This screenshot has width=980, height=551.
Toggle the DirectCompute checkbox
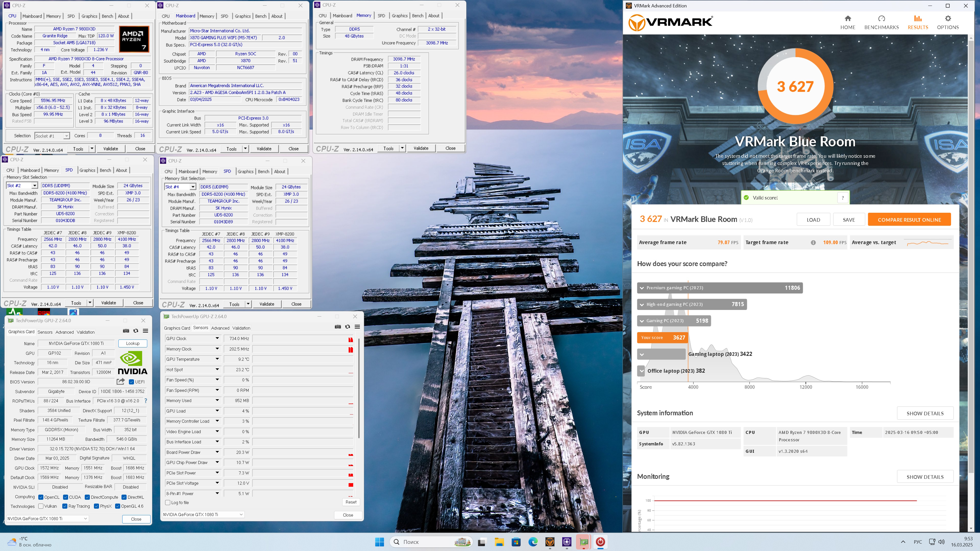(x=87, y=497)
